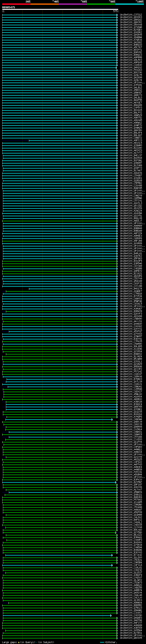Viewport: 146px width, 644px height.
Task: Select the UniRef100_Q9SRV5 label
Action: tap(131, 35)
